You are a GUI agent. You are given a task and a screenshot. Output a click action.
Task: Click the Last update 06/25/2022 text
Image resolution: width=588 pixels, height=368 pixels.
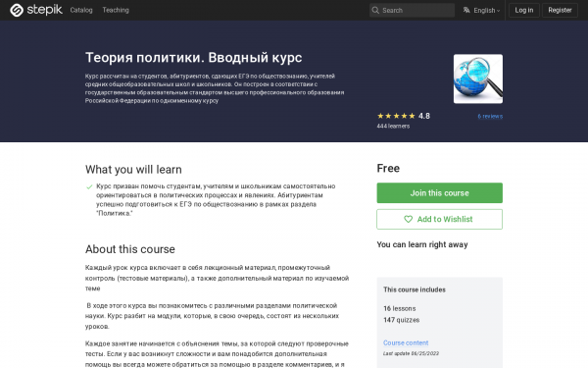(x=411, y=353)
